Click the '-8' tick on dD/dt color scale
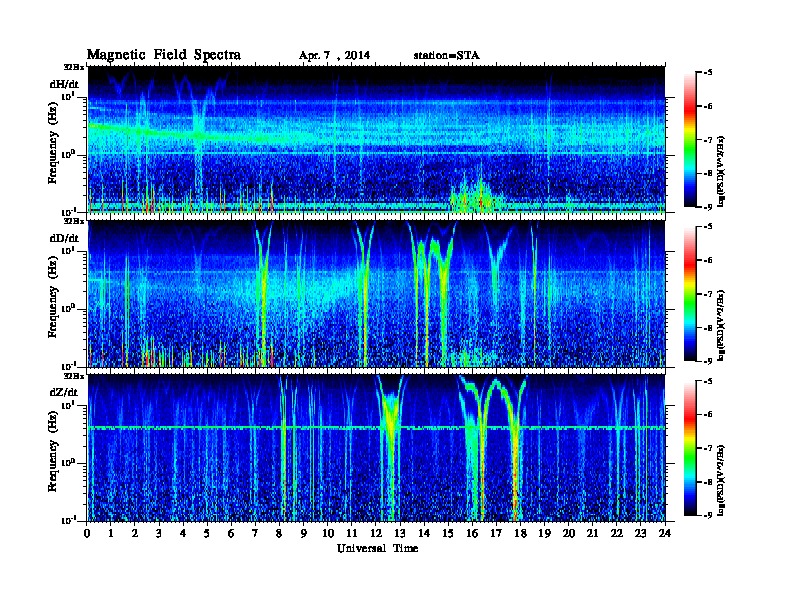792x612 pixels. tap(707, 327)
